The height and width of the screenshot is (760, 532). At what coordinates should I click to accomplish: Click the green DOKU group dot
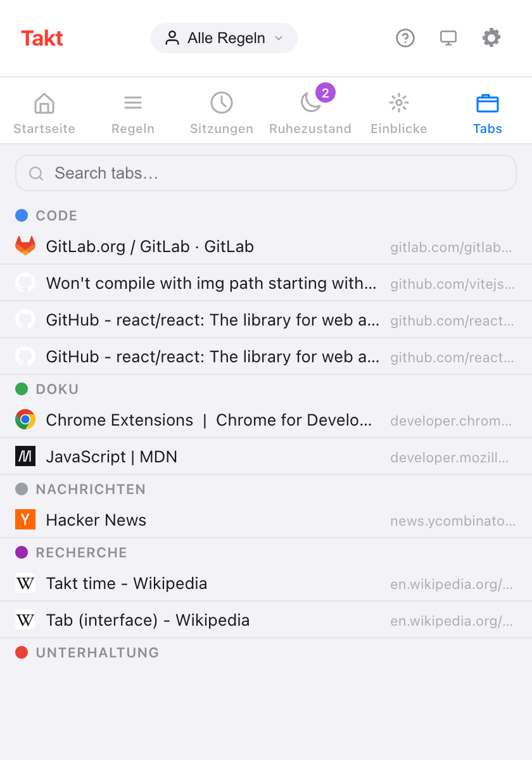[22, 389]
